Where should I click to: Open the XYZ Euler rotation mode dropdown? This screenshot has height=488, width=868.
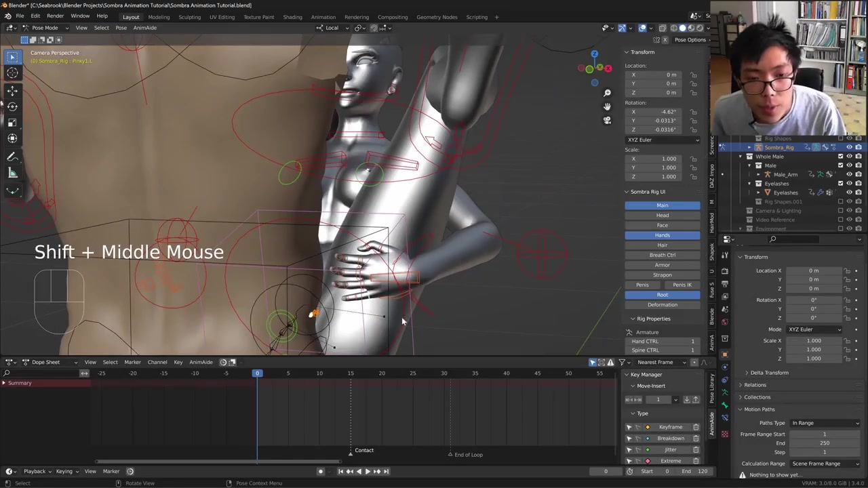(x=663, y=140)
